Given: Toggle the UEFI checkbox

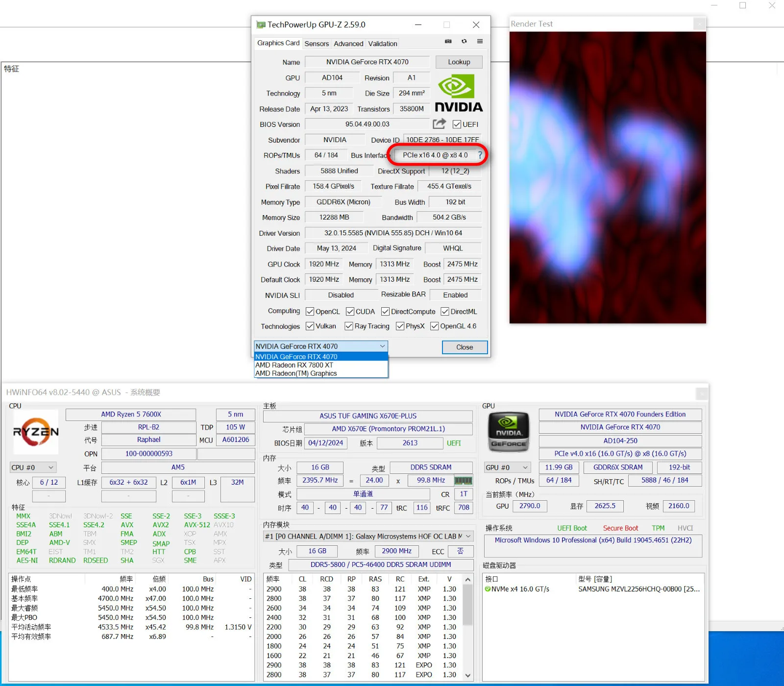Looking at the screenshot, I should click(457, 124).
